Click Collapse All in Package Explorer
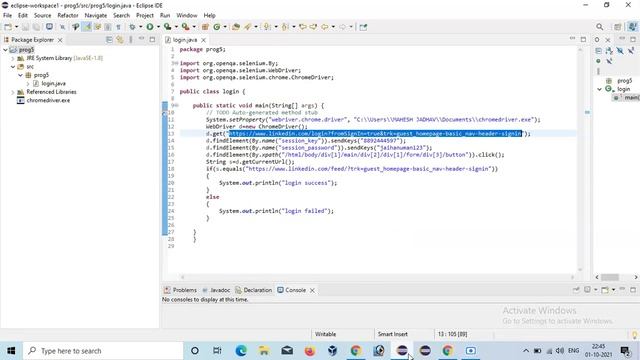The image size is (640, 360). [x=109, y=40]
